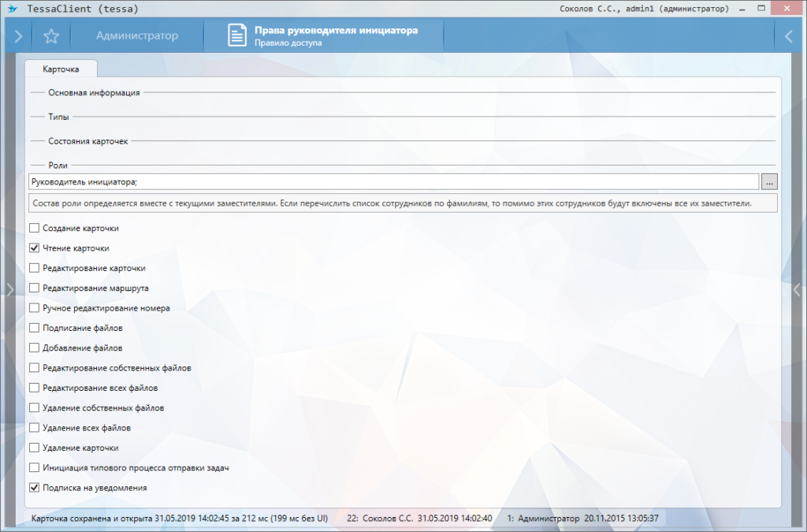Expand the left panel chevron in header
Viewport: 807px width, 532px height.
point(18,36)
